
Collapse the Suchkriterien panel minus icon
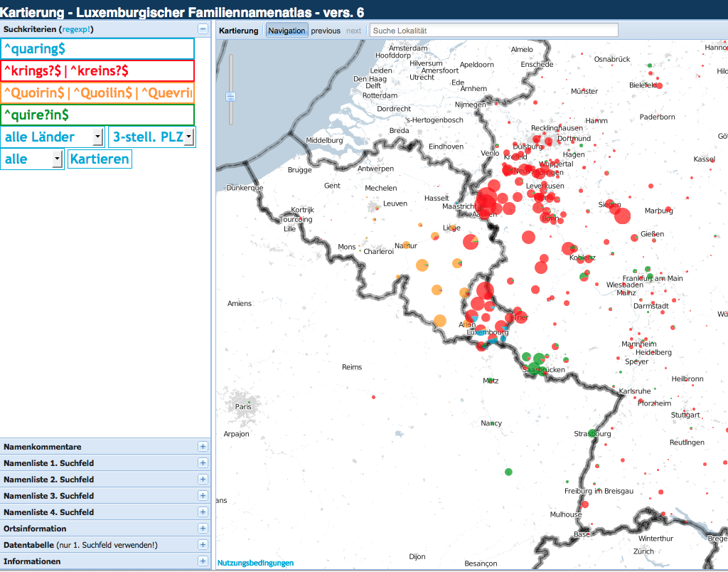pyautogui.click(x=203, y=29)
